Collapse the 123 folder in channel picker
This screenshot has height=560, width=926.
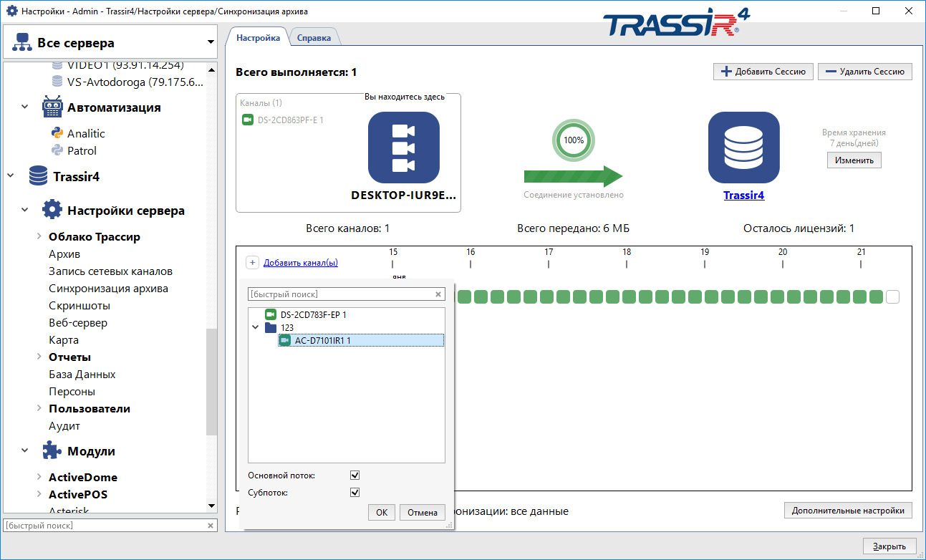[x=256, y=327]
